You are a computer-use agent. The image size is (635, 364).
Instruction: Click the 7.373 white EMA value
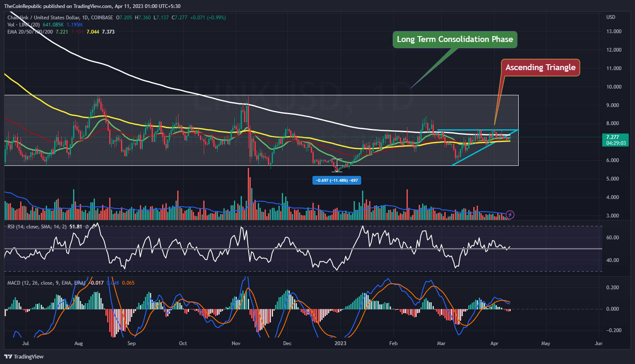pyautogui.click(x=108, y=31)
